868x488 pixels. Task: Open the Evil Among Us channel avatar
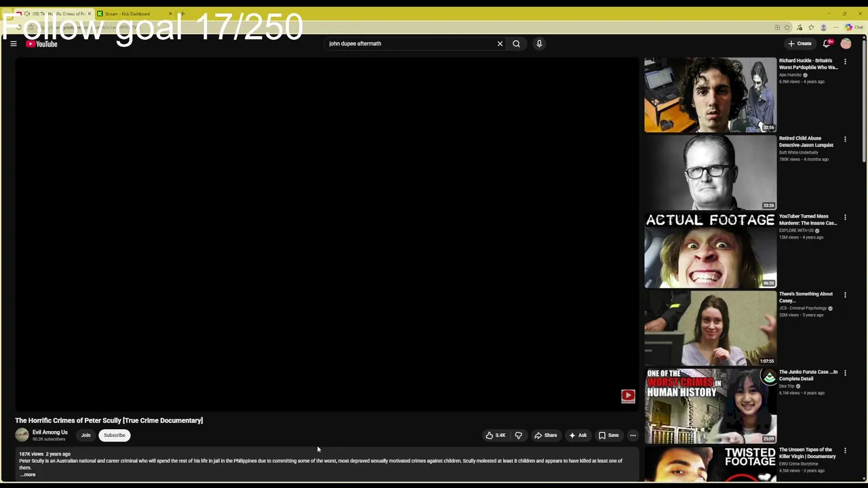click(22, 435)
